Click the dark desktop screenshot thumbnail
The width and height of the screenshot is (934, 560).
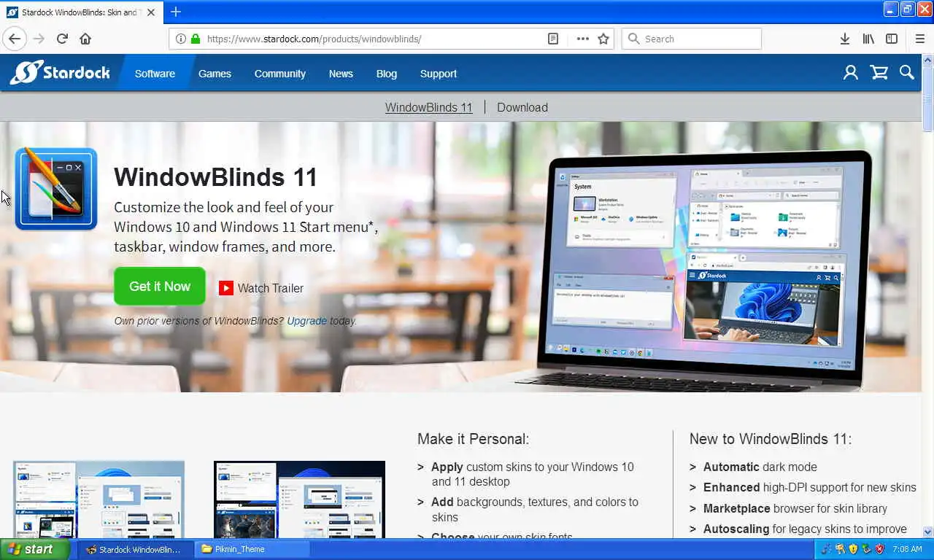tap(299, 499)
